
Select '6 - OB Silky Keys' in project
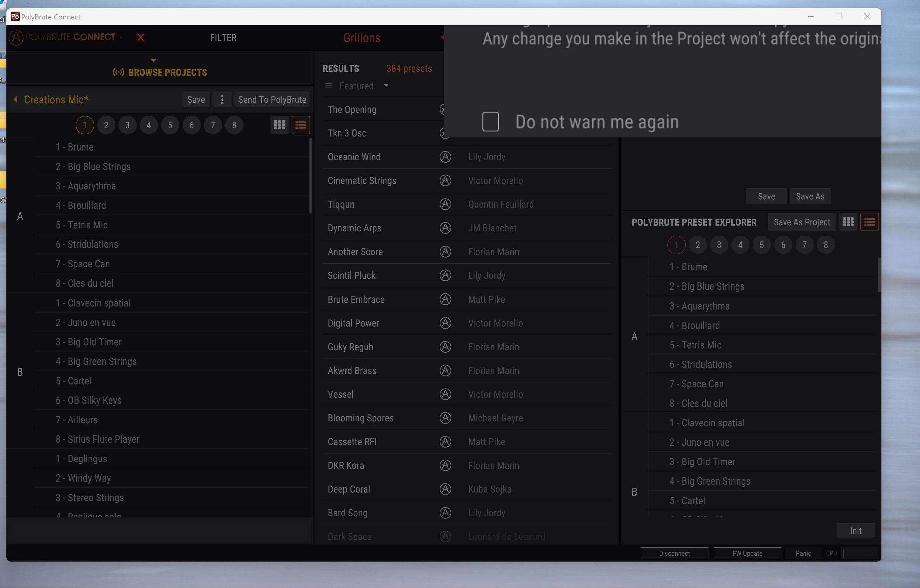(171, 400)
